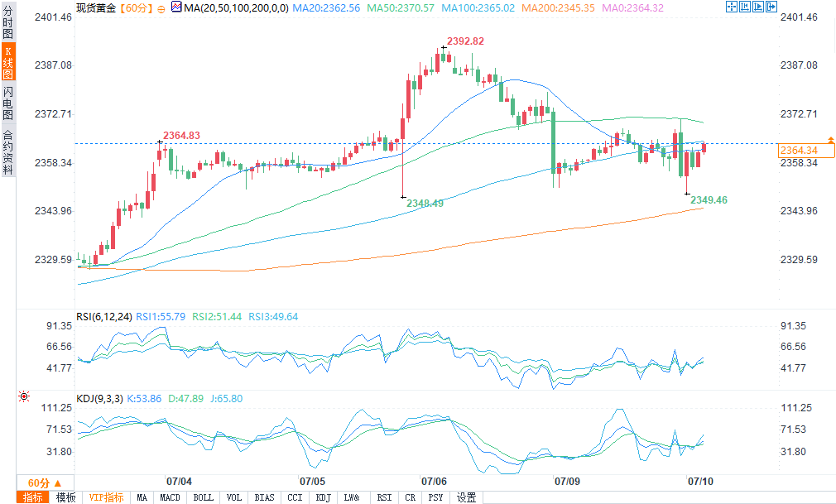Click the 07/09 date label
Screen dimensions: 836x504
coord(567,482)
